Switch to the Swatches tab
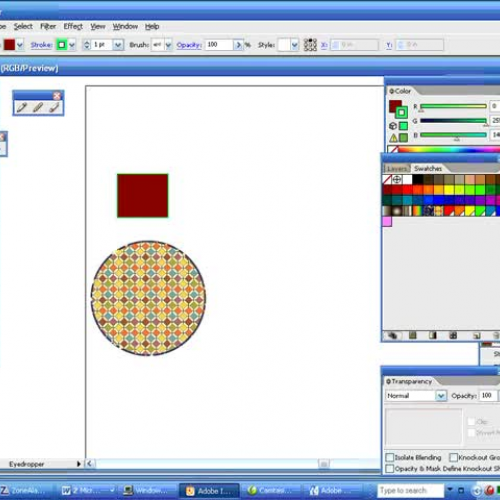The width and height of the screenshot is (500, 500). click(x=428, y=168)
